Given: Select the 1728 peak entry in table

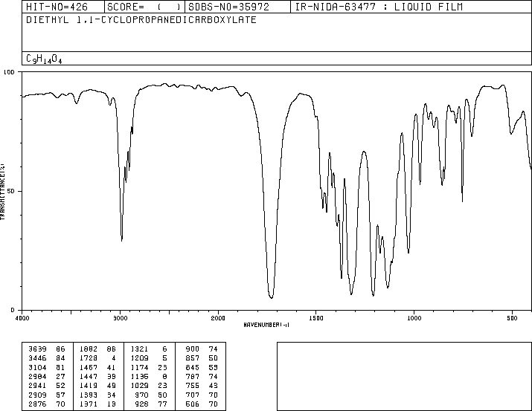Looking at the screenshot, I should [x=97, y=358].
